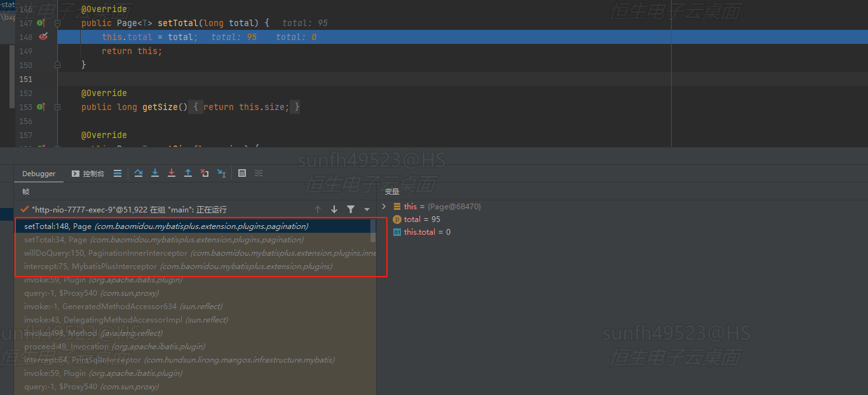
Task: Click the fold-end marker on line 150
Action: pyautogui.click(x=57, y=65)
